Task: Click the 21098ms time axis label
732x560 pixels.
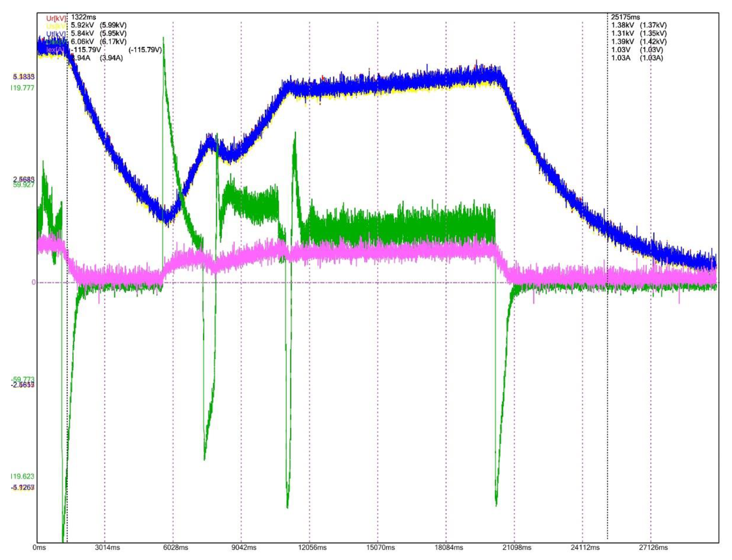Action: pyautogui.click(x=516, y=547)
